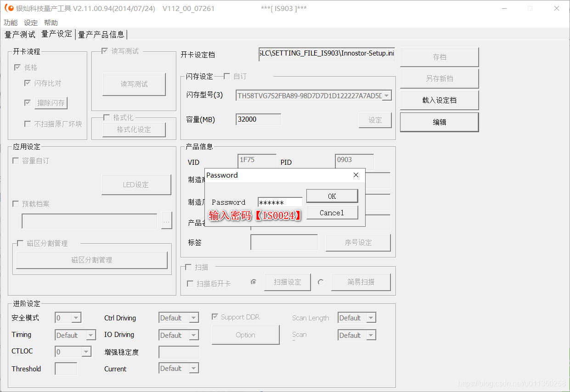Screen dimensions: 570x392
Task: Click the preload file path field
Action: click(90, 221)
